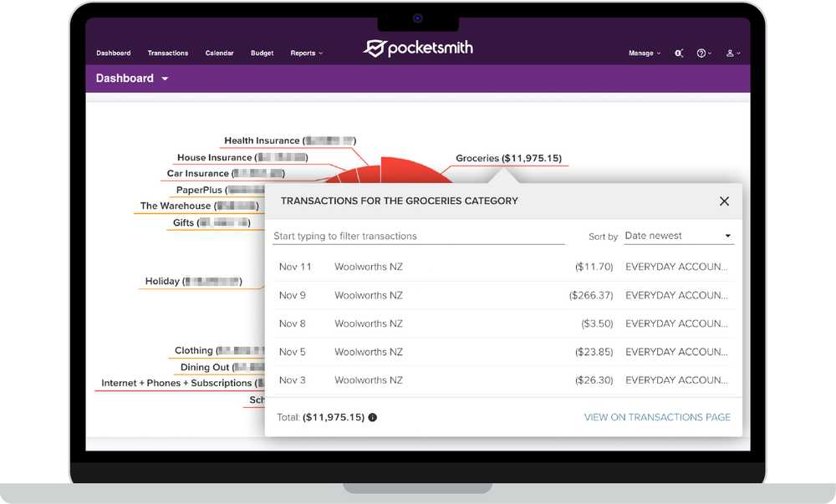Screen dimensions: 836x504
Task: Click the Total ($11,975.15) text
Action: pyautogui.click(x=320, y=417)
